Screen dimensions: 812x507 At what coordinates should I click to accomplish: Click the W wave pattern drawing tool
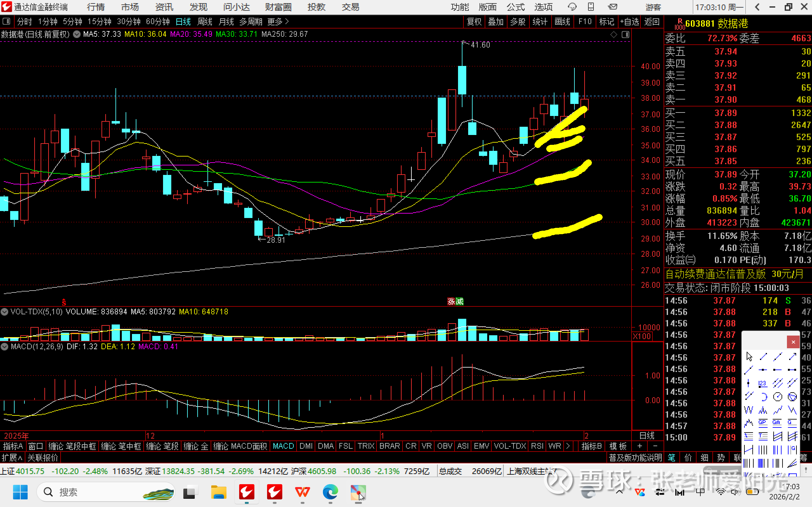(x=748, y=410)
